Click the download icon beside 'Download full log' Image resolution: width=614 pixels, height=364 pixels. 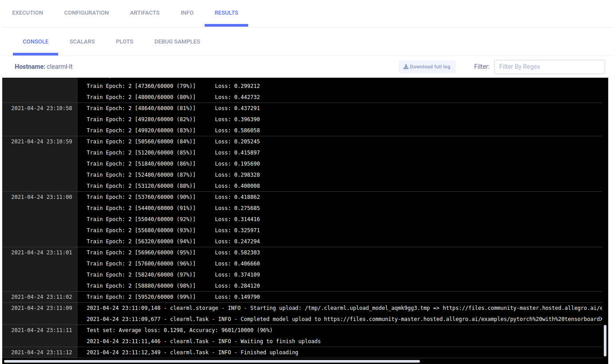[405, 67]
